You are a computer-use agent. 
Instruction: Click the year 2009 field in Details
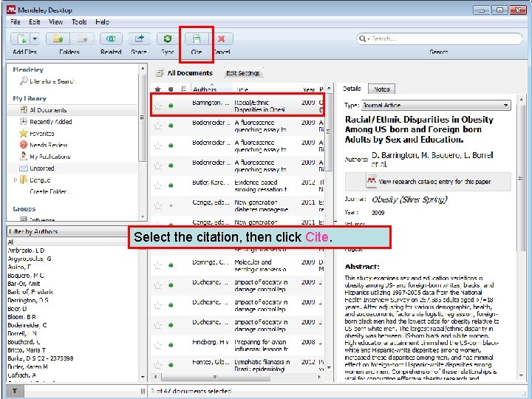(x=378, y=213)
